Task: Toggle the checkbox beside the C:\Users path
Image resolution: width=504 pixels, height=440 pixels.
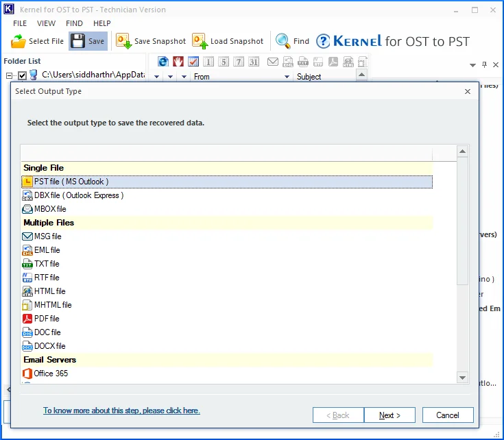Action: (x=22, y=75)
